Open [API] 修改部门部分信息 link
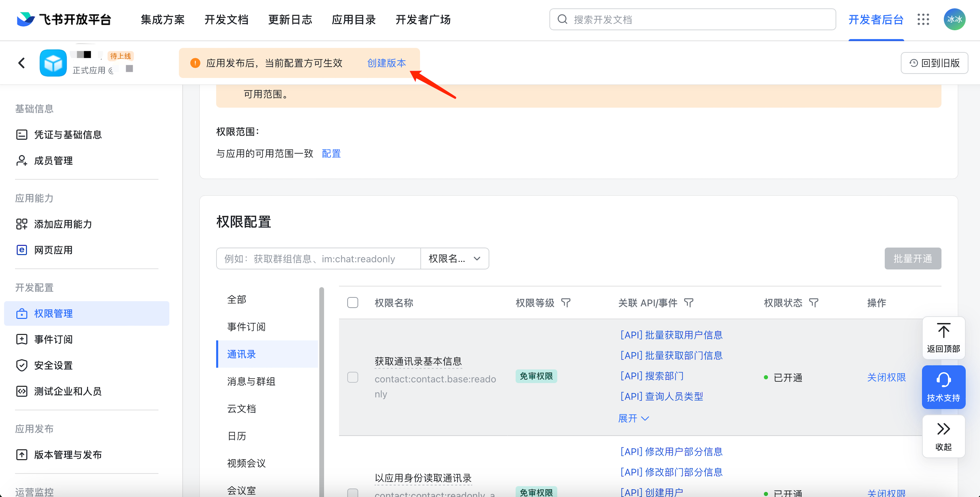Image resolution: width=980 pixels, height=497 pixels. (x=672, y=472)
